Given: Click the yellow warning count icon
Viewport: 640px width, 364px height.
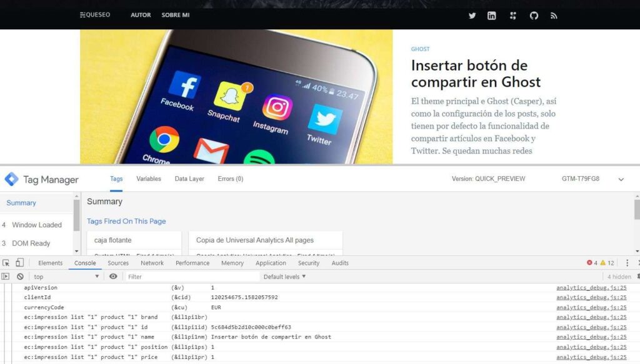Looking at the screenshot, I should [603, 263].
